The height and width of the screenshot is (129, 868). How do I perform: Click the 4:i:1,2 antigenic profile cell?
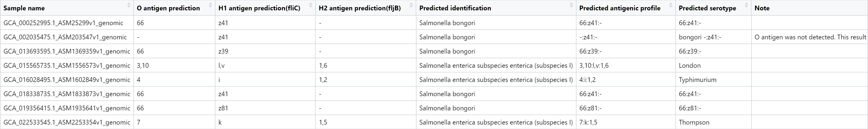pyautogui.click(x=587, y=80)
